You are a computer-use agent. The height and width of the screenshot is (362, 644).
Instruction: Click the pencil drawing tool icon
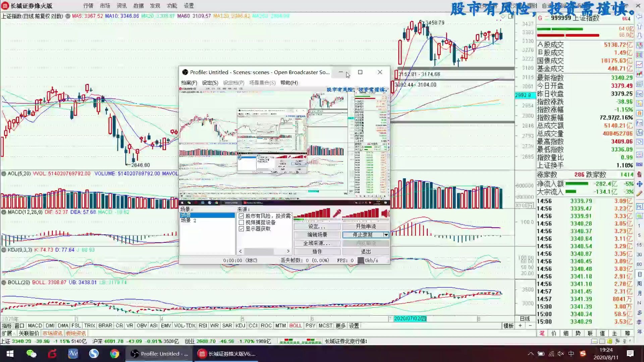(639, 193)
